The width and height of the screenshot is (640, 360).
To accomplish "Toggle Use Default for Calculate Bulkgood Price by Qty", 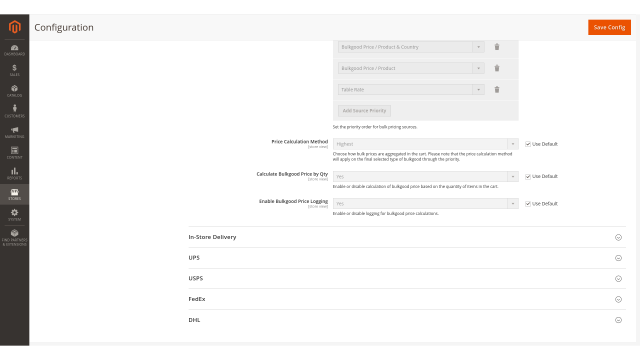I will pyautogui.click(x=528, y=176).
